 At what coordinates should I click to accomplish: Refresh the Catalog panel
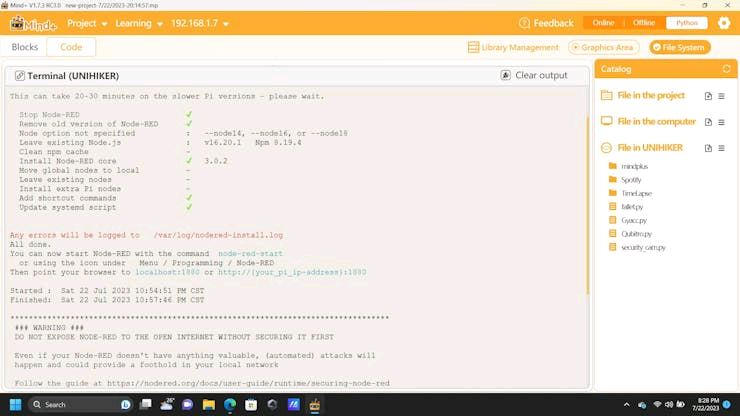tap(726, 69)
